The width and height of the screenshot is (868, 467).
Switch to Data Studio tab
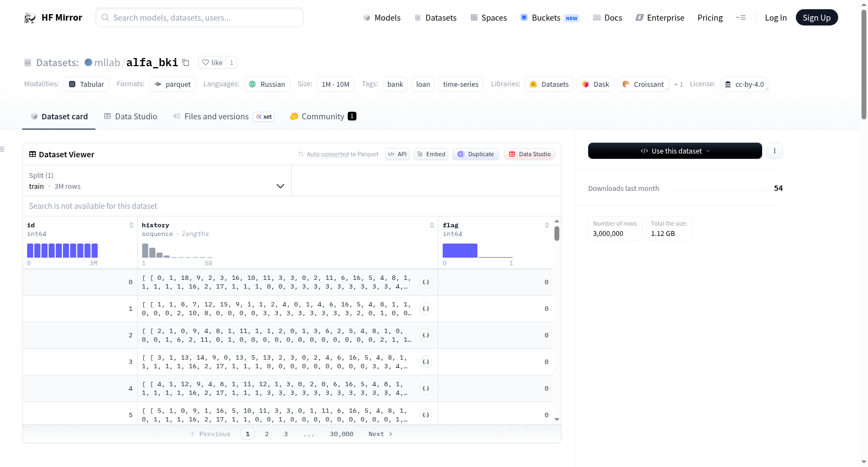131,117
